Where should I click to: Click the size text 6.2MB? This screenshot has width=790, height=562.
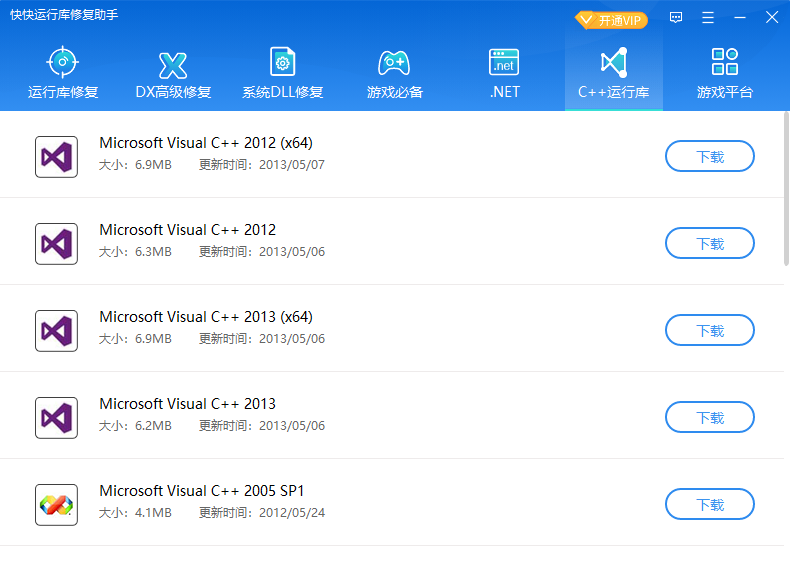153,426
